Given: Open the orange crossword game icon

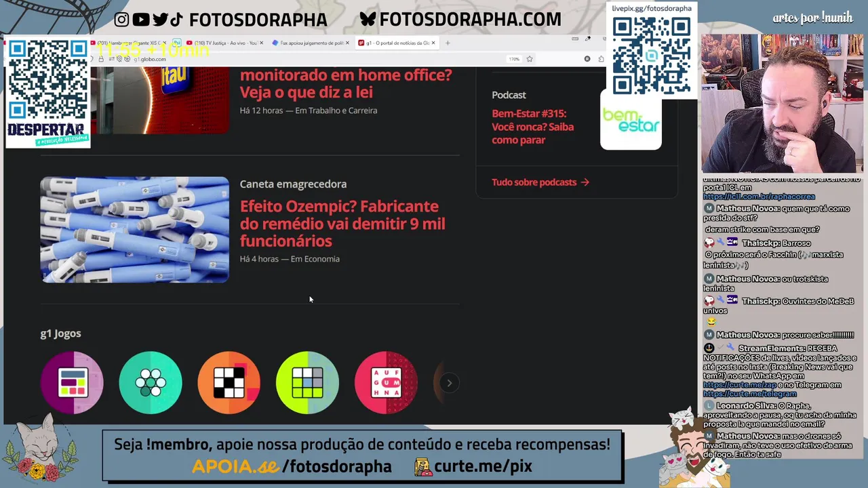Looking at the screenshot, I should click(x=229, y=383).
